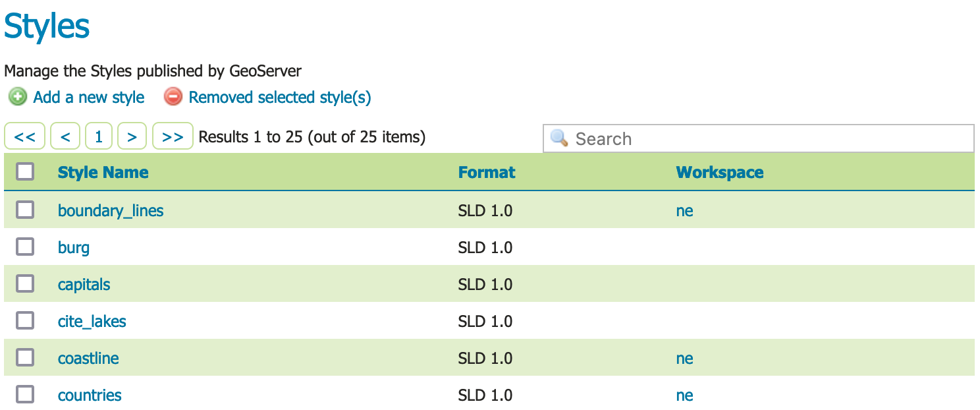Screen dimensions: 980x410
Task: Click the red Remove selected styles icon
Action: click(x=173, y=98)
